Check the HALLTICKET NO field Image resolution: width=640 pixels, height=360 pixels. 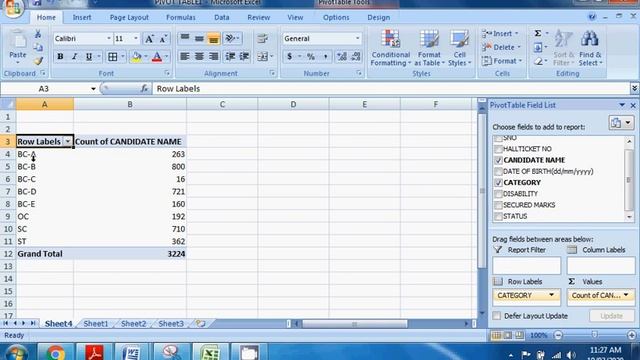[498, 149]
